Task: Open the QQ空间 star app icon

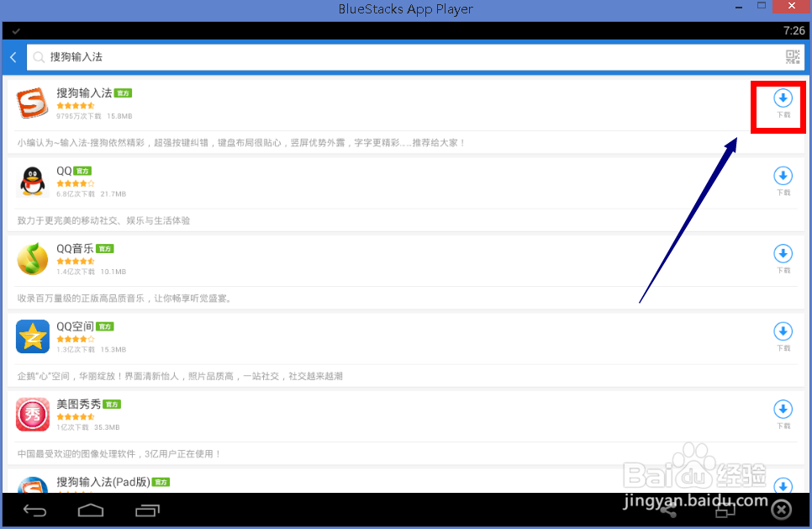Action: click(32, 336)
